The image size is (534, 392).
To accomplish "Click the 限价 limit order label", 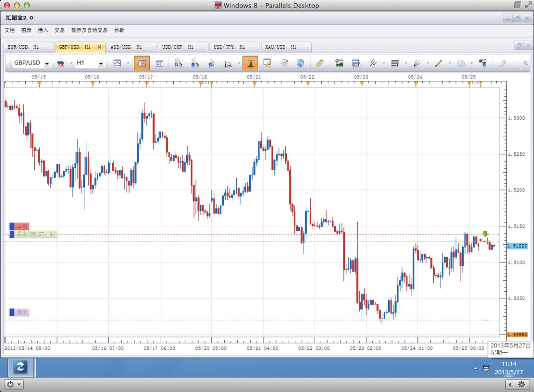I will pyautogui.click(x=19, y=312).
